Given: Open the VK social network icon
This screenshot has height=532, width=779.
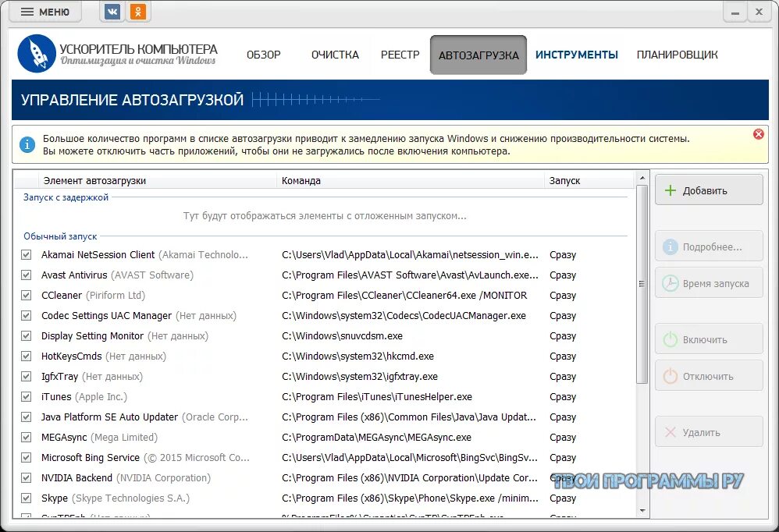Looking at the screenshot, I should coord(112,12).
